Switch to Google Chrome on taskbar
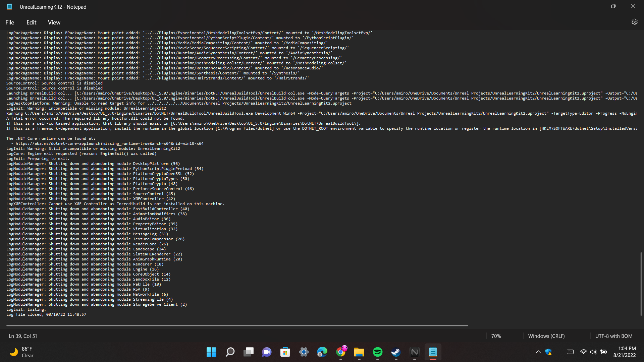Image resolution: width=644 pixels, height=362 pixels. 341,352
